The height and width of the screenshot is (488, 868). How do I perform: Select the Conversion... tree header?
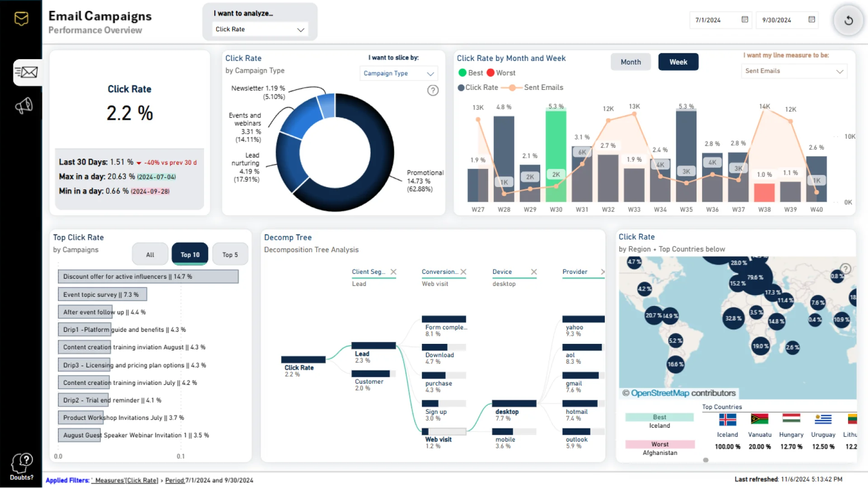pyautogui.click(x=440, y=272)
